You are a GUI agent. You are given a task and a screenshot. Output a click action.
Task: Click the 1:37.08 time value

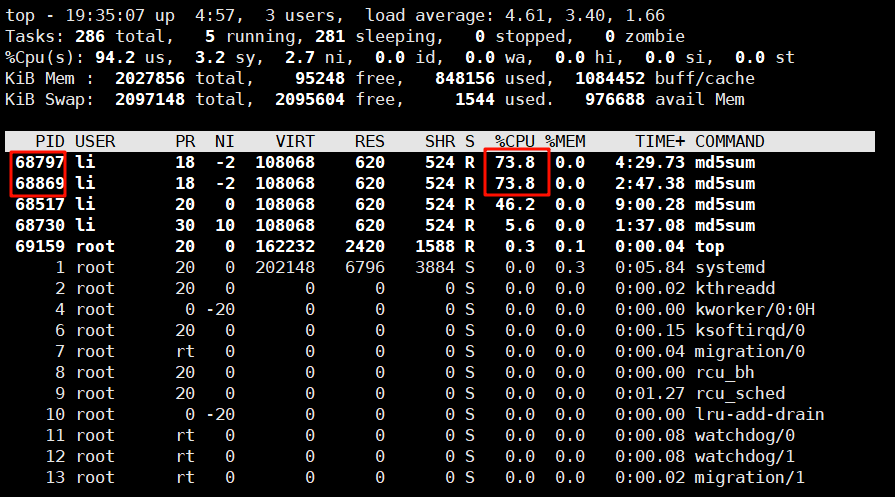tap(650, 225)
